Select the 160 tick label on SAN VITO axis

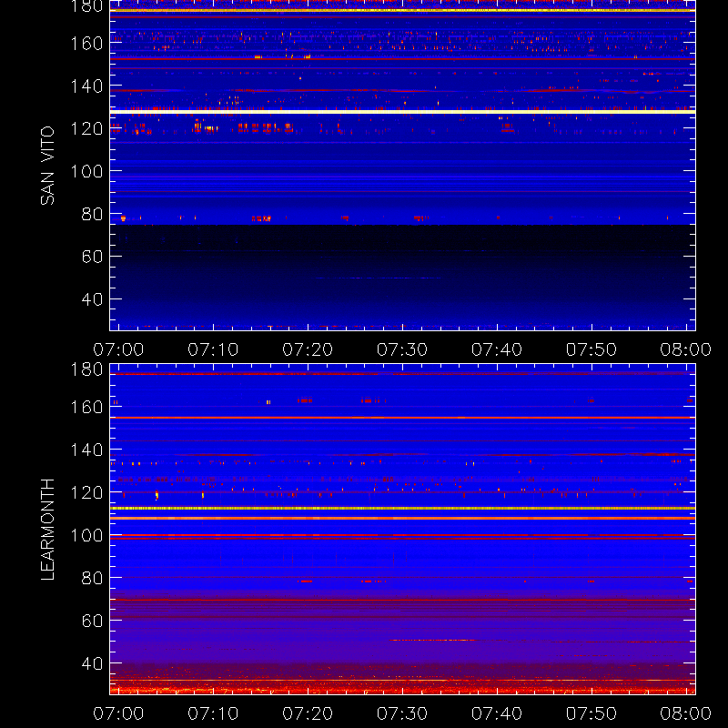(x=86, y=44)
